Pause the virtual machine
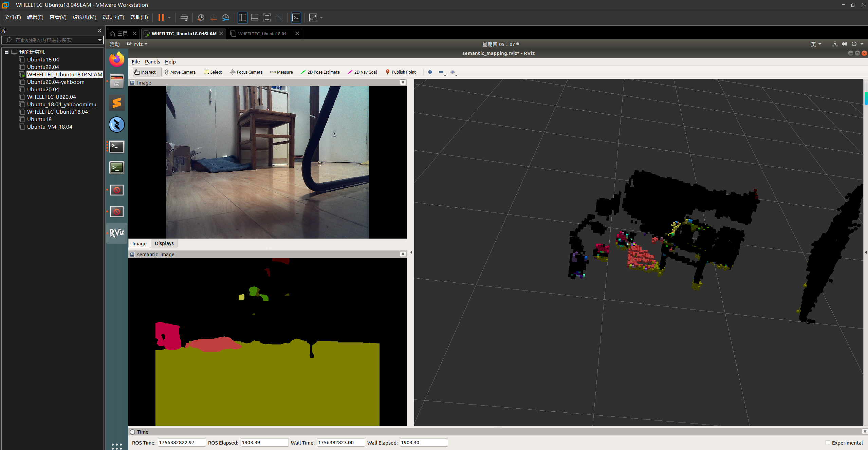 click(x=161, y=17)
